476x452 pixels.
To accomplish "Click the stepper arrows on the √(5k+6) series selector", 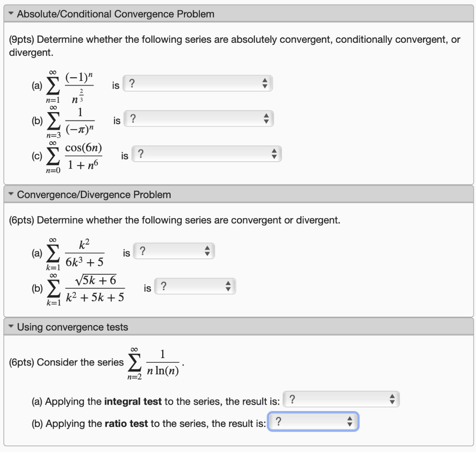I will pyautogui.click(x=228, y=286).
